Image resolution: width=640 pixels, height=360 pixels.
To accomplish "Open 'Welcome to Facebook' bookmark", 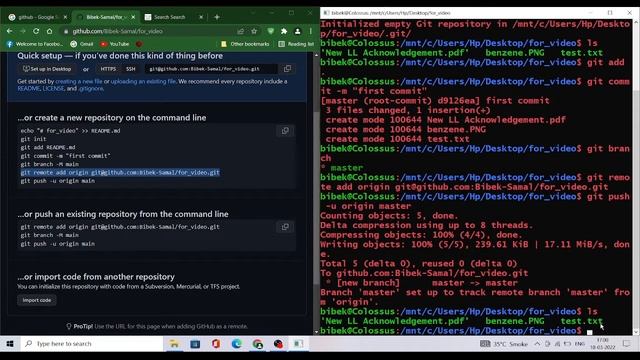I will (35, 44).
